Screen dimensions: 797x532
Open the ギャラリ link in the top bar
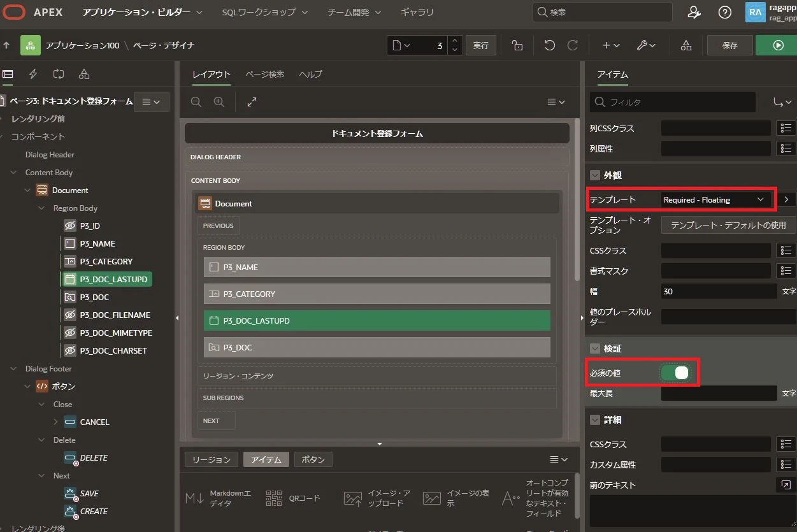click(x=417, y=12)
